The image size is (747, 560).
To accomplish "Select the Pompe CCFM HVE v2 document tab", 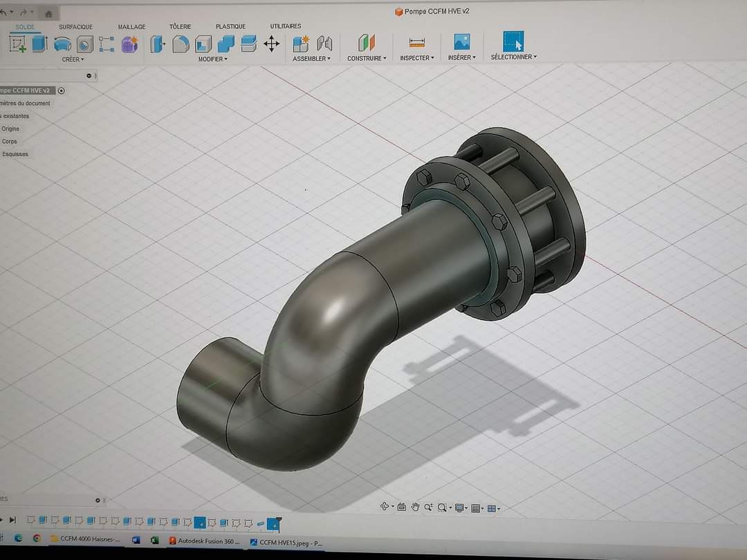I will pos(432,12).
